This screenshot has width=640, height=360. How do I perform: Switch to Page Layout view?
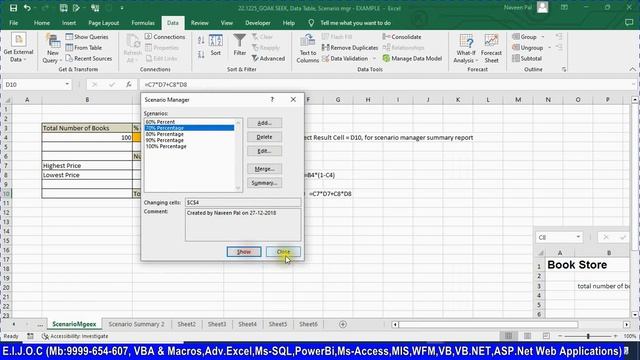click(527, 336)
